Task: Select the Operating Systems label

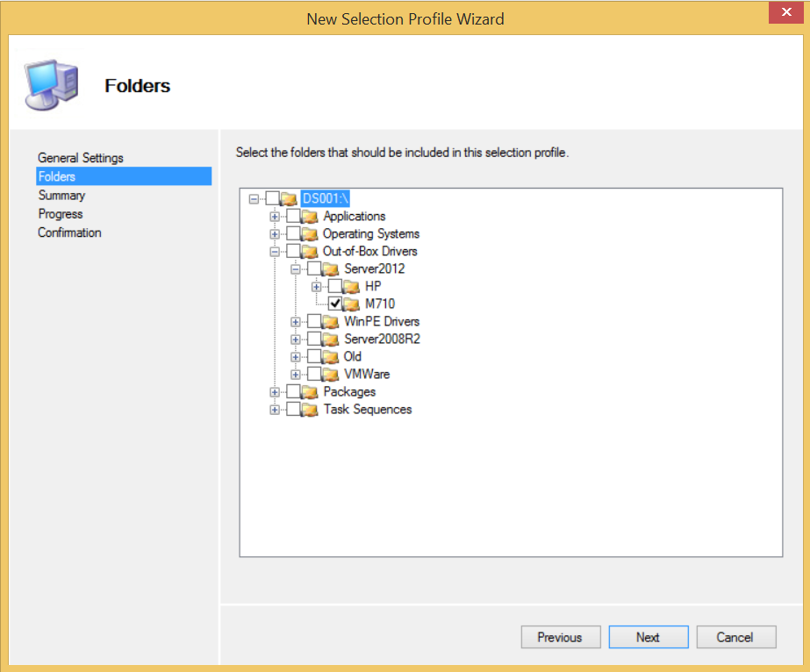Action: point(371,233)
